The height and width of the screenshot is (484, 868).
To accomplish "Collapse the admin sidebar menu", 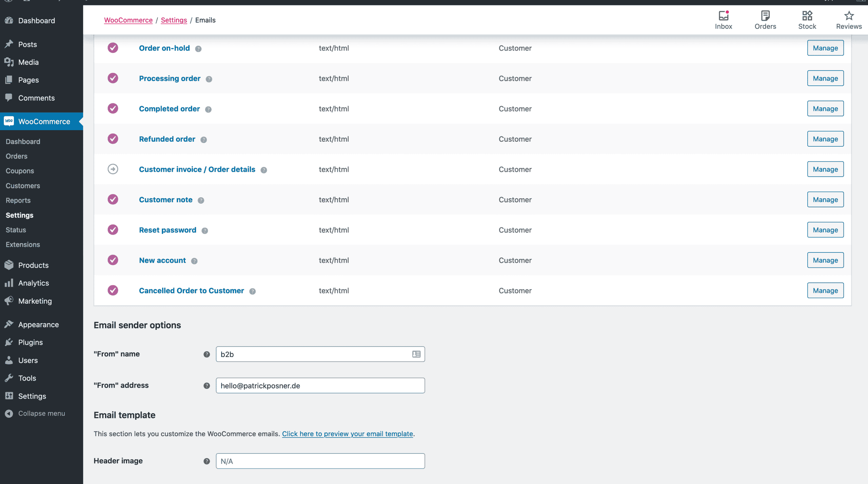I will 35,414.
